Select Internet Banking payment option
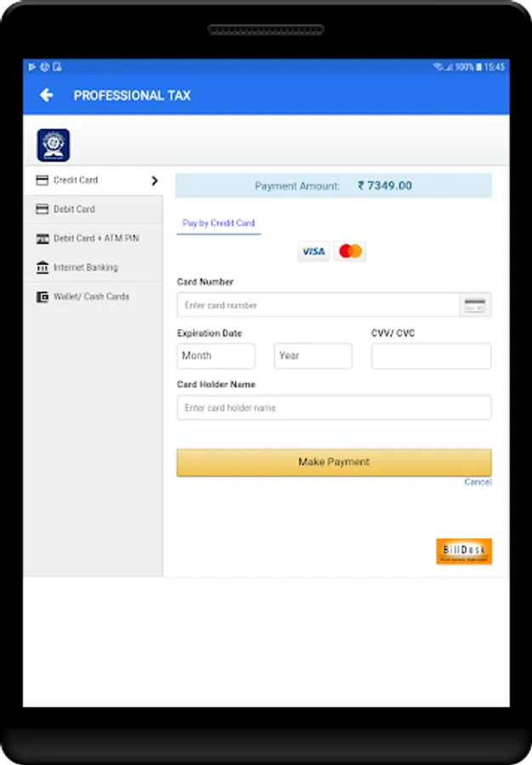The image size is (532, 765). tap(93, 268)
